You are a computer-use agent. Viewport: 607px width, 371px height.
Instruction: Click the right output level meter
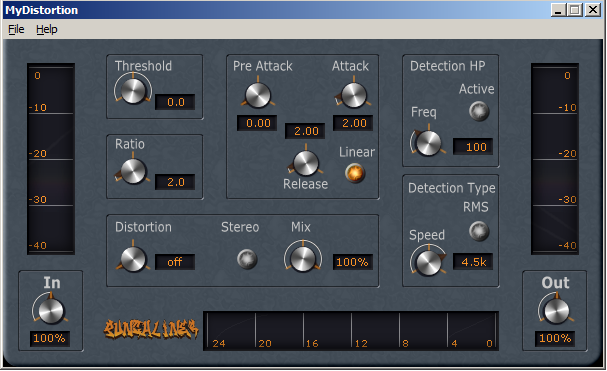555,159
